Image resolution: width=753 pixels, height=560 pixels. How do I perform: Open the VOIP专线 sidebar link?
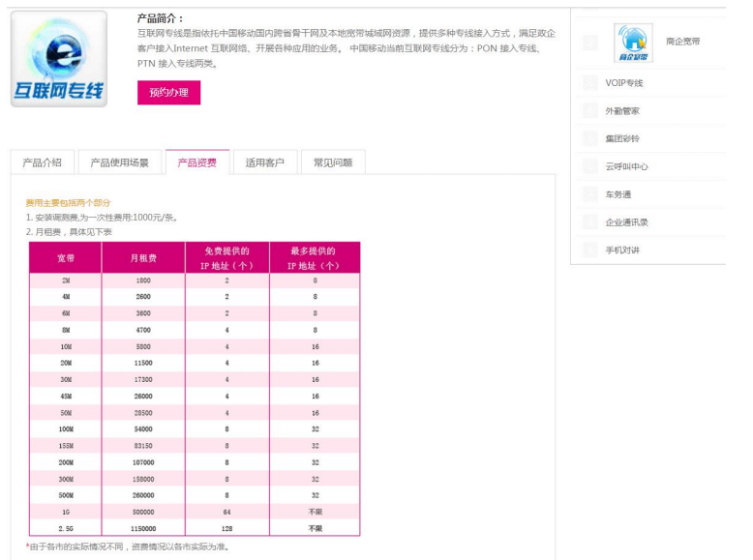point(624,83)
